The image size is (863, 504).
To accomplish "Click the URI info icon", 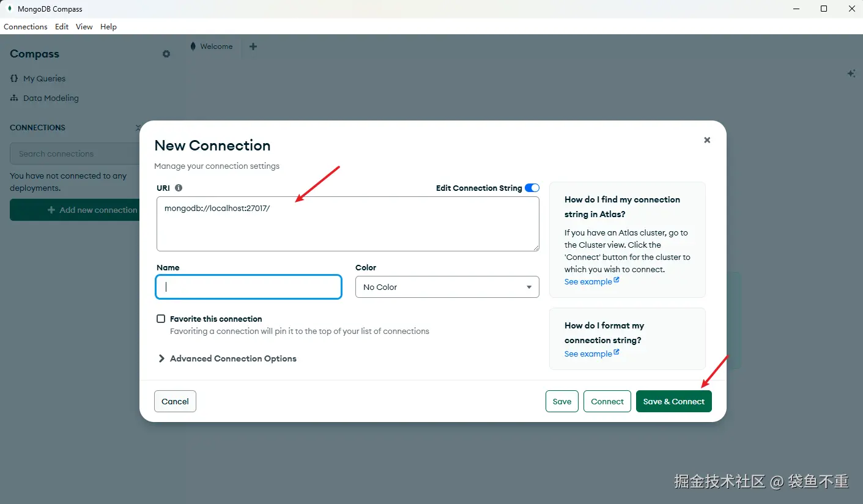I will coord(179,188).
